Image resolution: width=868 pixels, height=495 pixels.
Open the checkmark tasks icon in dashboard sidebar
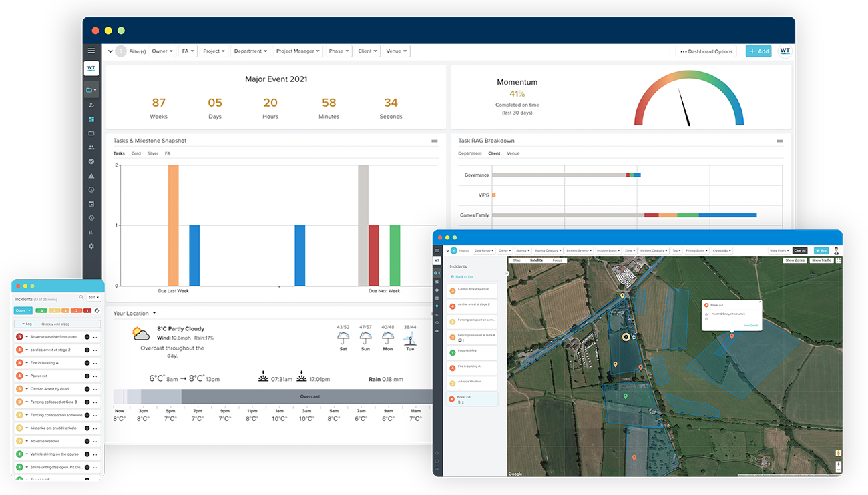[91, 161]
